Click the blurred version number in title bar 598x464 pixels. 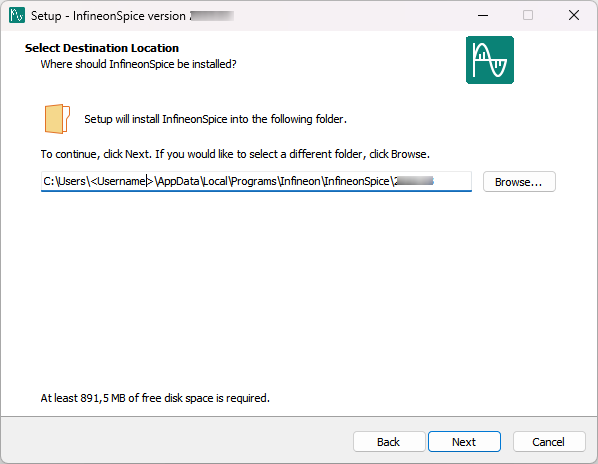click(x=212, y=16)
